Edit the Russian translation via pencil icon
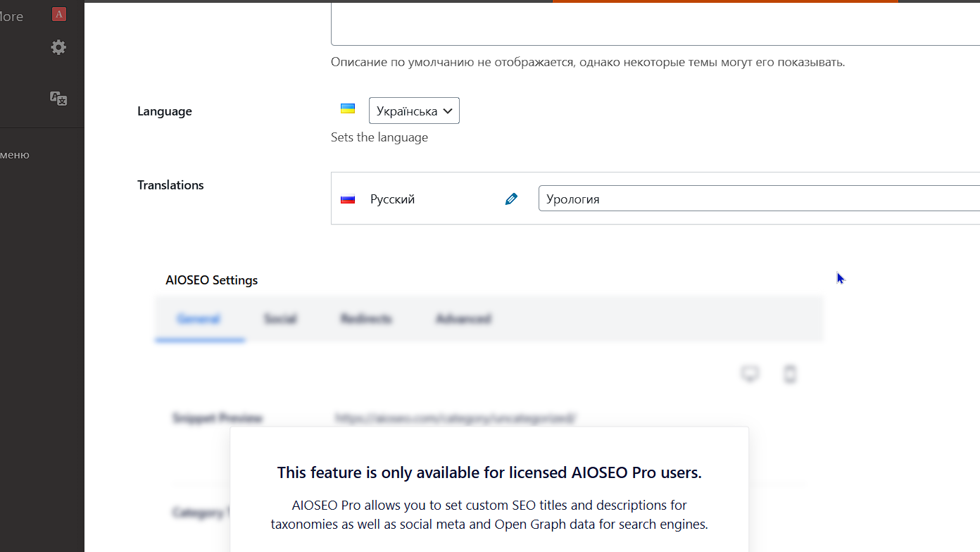The height and width of the screenshot is (552, 980). pyautogui.click(x=511, y=199)
